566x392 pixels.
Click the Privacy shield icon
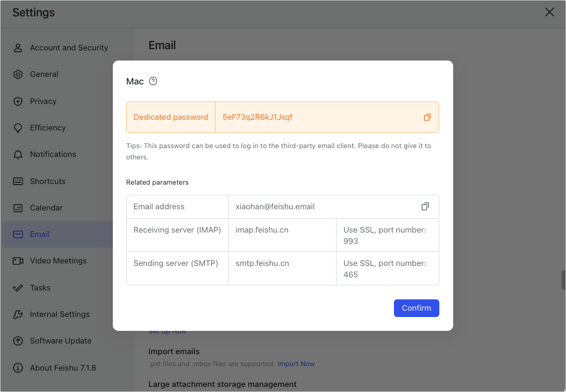click(x=18, y=101)
